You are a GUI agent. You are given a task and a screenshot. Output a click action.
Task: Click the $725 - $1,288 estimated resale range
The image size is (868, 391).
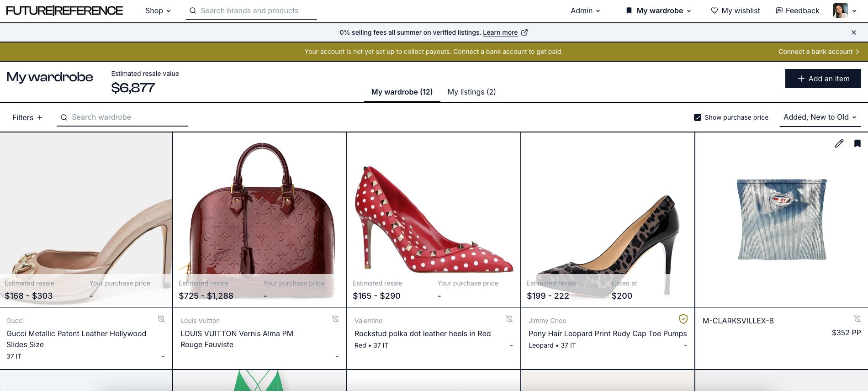click(x=206, y=296)
